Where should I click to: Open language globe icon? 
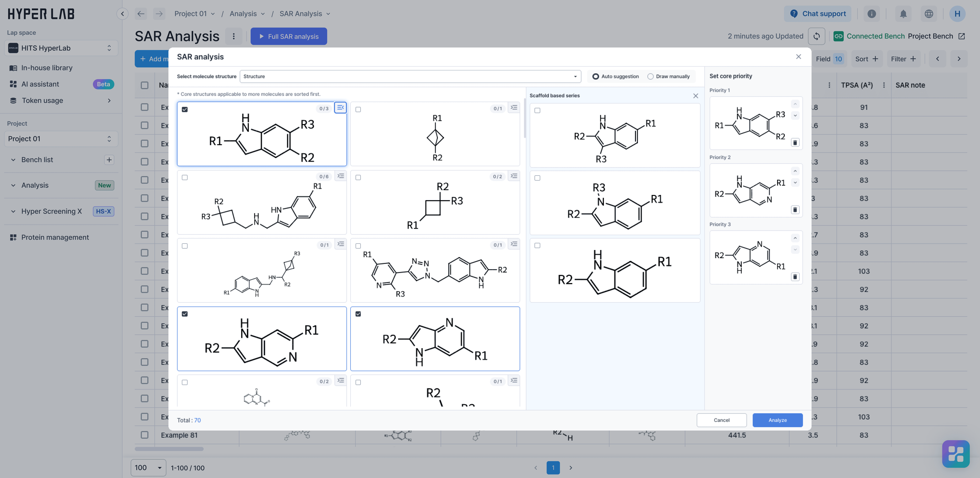pyautogui.click(x=929, y=14)
